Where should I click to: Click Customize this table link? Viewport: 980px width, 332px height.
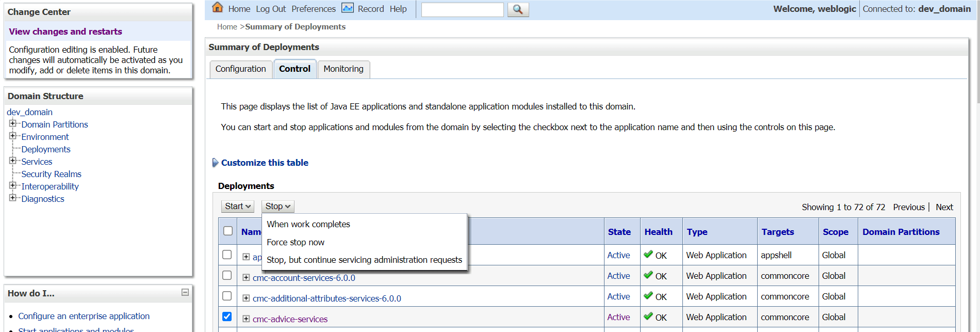coord(265,163)
